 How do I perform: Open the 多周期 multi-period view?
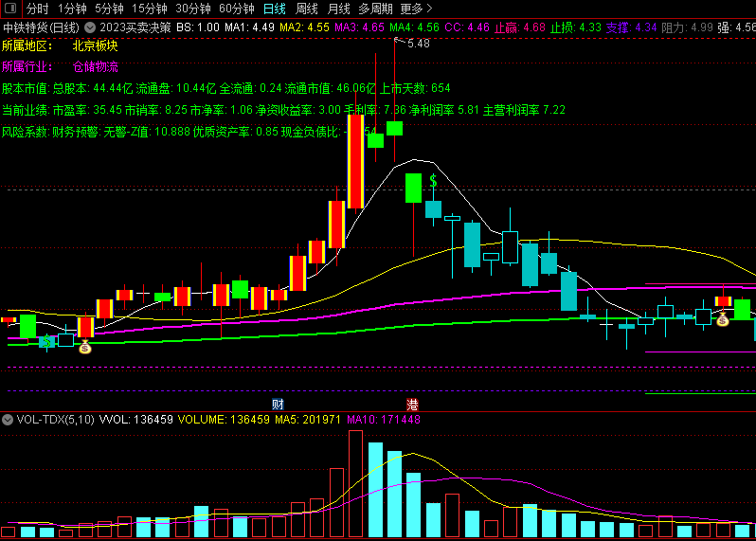[x=375, y=9]
